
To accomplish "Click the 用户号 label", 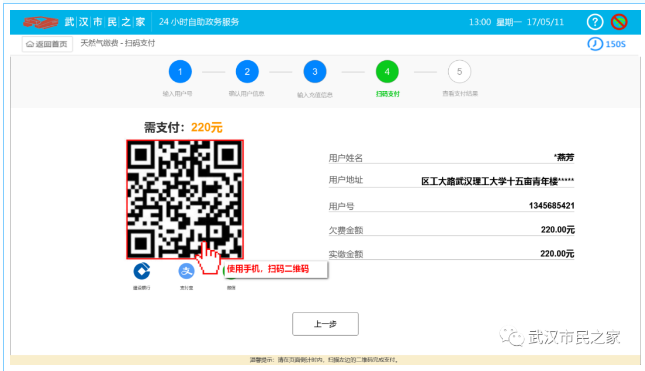I will point(341,206).
